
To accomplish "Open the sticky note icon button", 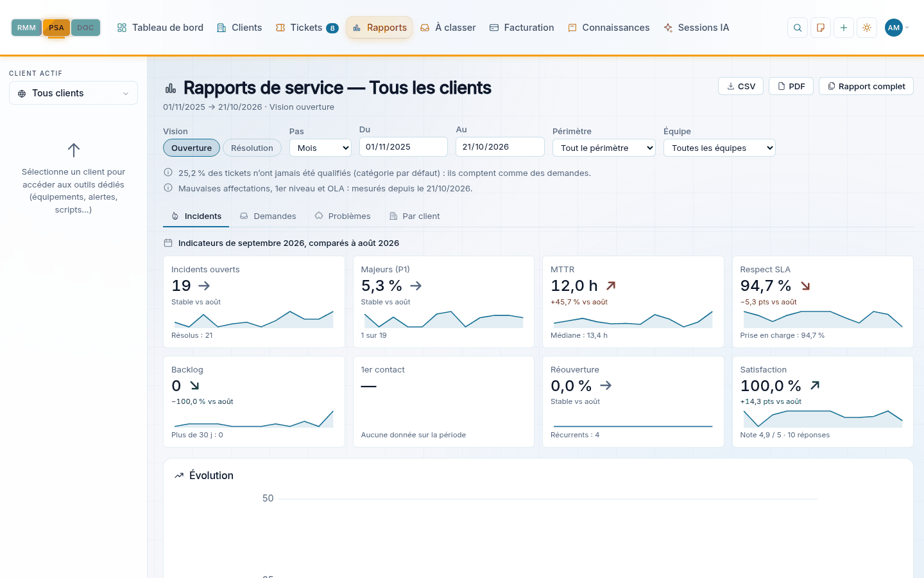I will pyautogui.click(x=821, y=28).
